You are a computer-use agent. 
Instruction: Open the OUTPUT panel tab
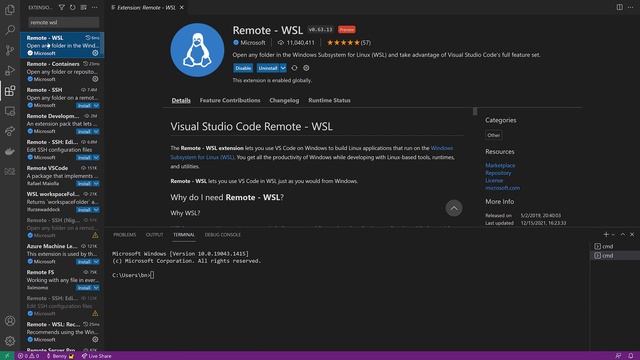coord(154,235)
